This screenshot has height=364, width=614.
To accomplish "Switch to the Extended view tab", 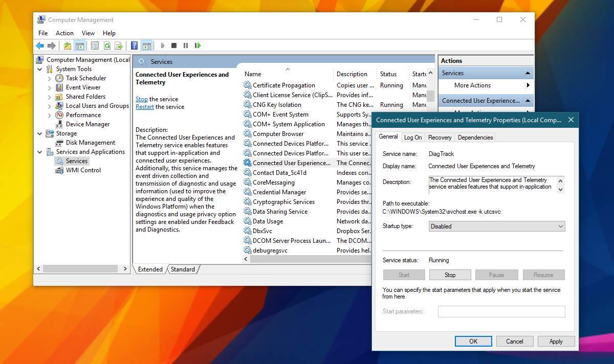I will pos(150,269).
